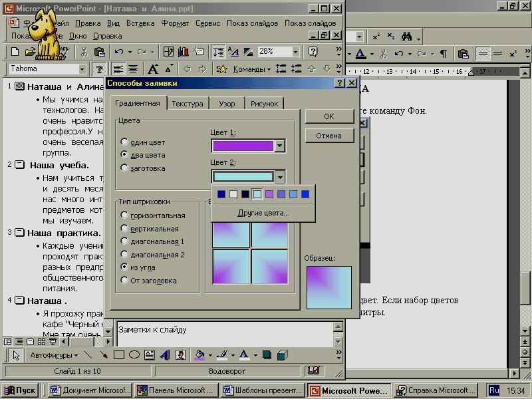
Task: Open the Tahoma font dropdown
Action: (82, 69)
